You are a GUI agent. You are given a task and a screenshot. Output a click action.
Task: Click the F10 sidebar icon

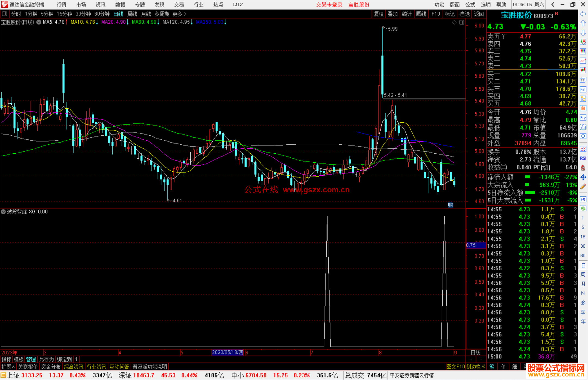[583, 89]
